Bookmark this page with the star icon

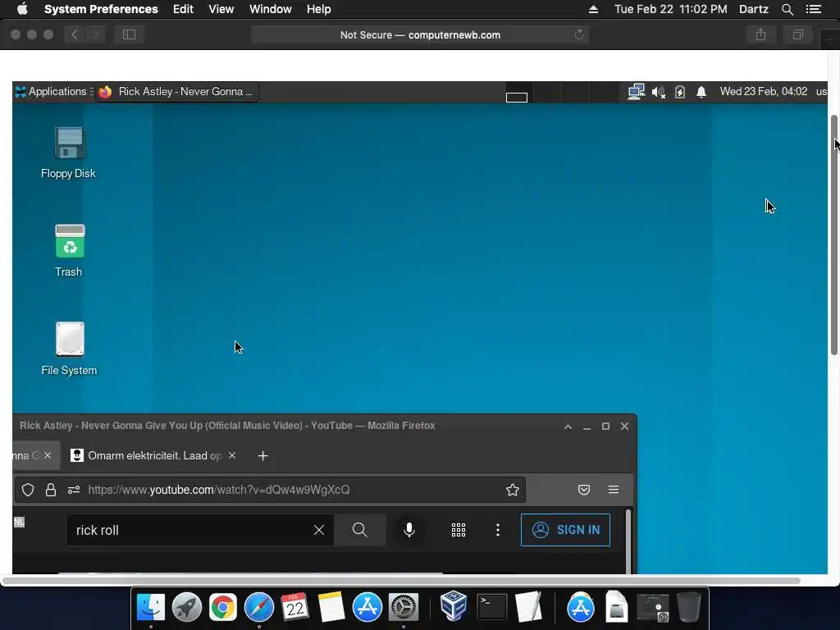click(x=513, y=490)
